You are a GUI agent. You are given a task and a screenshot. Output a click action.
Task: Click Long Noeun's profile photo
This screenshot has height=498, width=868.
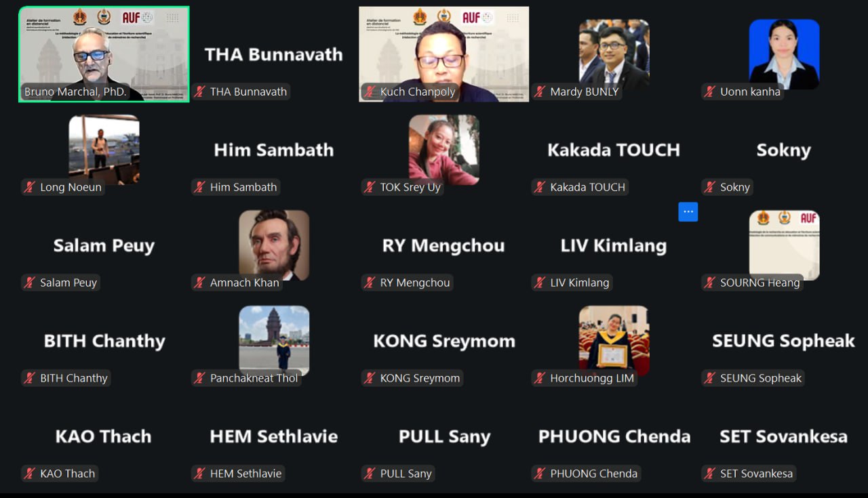[x=104, y=150]
